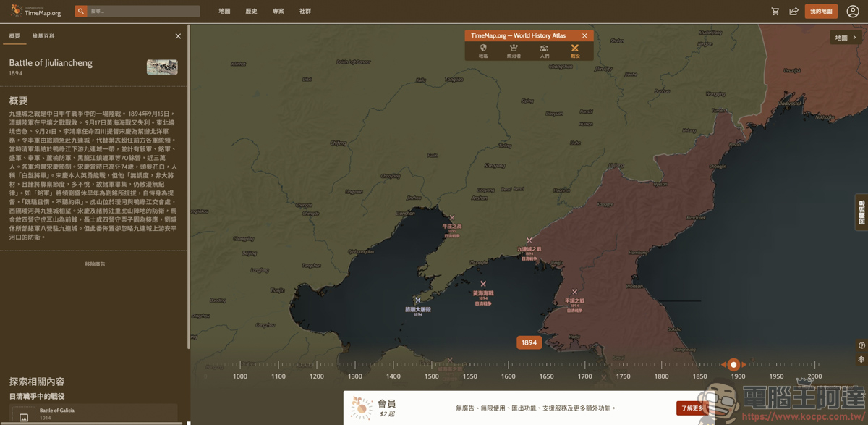The height and width of the screenshot is (425, 868).
Task: Switch to the 維基百科 tab
Action: [x=43, y=35]
